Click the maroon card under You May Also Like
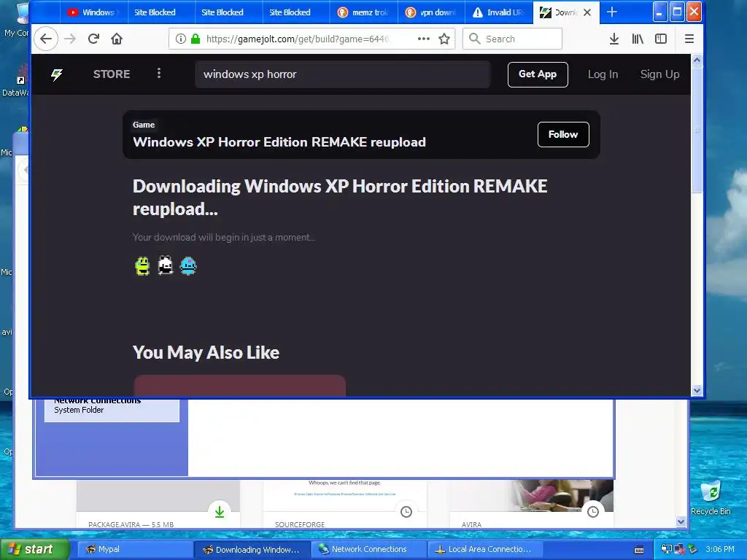747x560 pixels. 239,386
